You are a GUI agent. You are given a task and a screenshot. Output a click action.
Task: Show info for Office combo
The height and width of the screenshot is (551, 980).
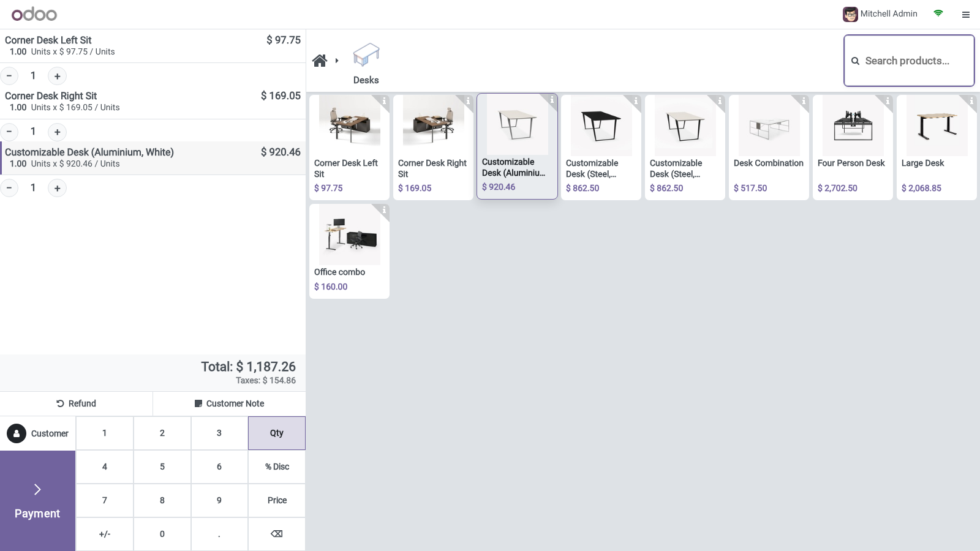point(384,209)
